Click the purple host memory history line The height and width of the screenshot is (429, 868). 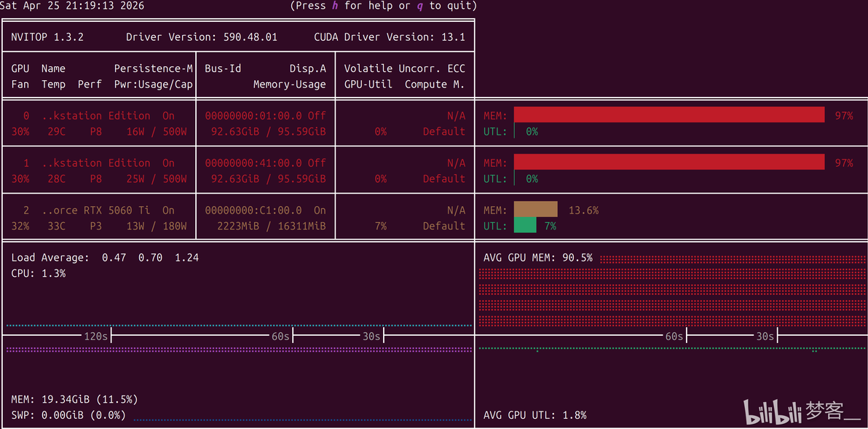click(x=239, y=350)
